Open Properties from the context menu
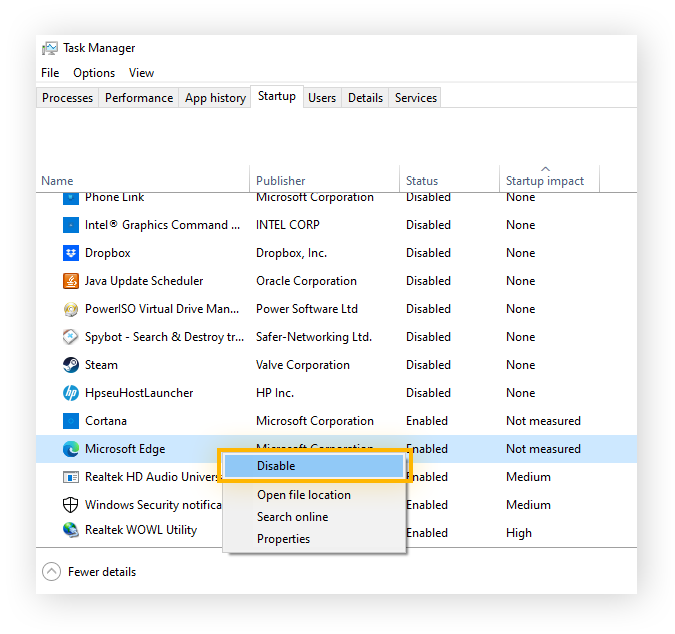 coord(283,539)
